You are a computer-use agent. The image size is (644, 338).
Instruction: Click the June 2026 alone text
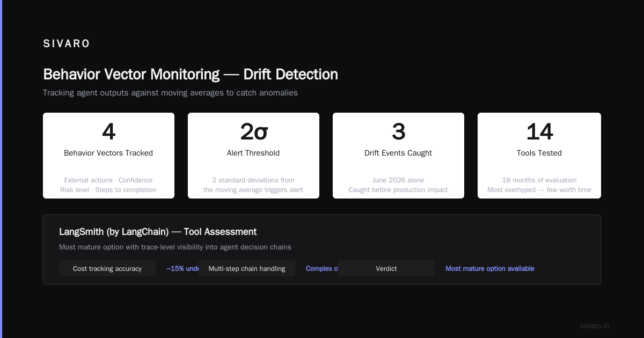(398, 180)
